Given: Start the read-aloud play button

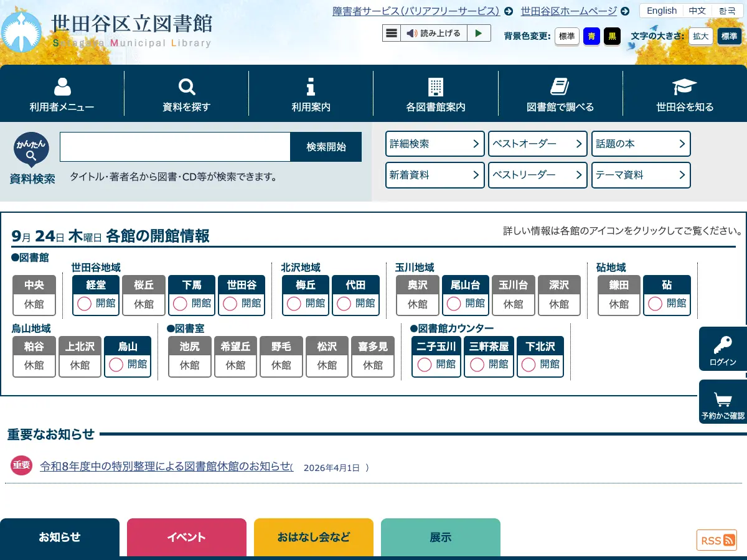Looking at the screenshot, I should pos(478,33).
